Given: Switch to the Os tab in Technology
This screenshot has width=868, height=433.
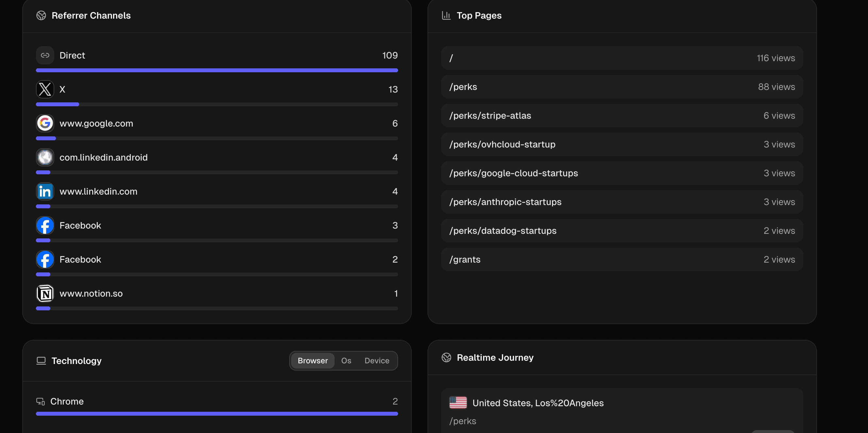Looking at the screenshot, I should point(346,360).
